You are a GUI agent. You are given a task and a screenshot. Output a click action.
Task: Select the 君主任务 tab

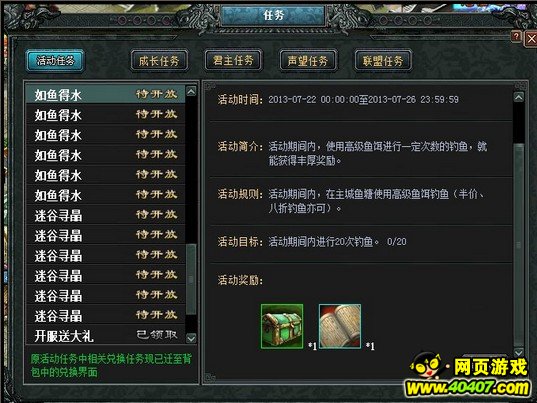click(x=233, y=61)
